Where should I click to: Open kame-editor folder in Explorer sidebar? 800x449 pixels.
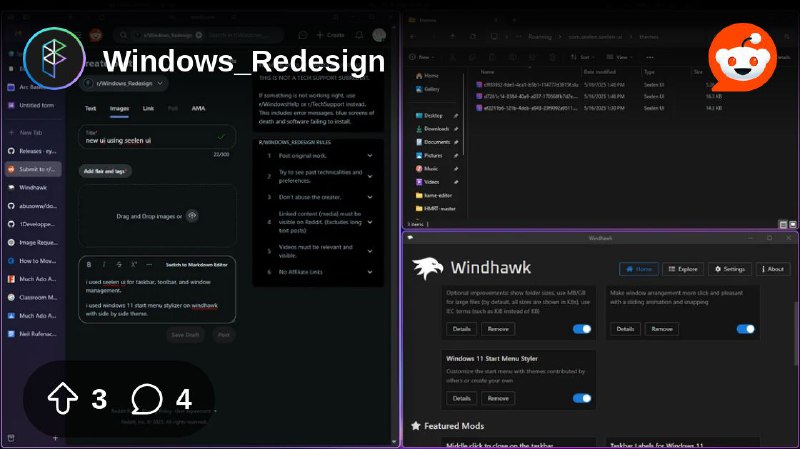point(434,195)
